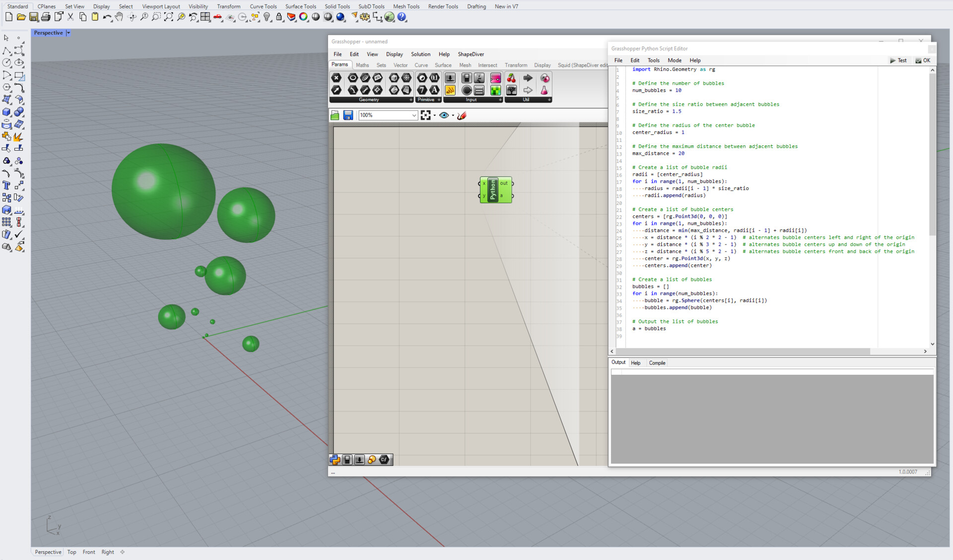
Task: Open the Solution menu in Grasshopper
Action: coord(420,54)
